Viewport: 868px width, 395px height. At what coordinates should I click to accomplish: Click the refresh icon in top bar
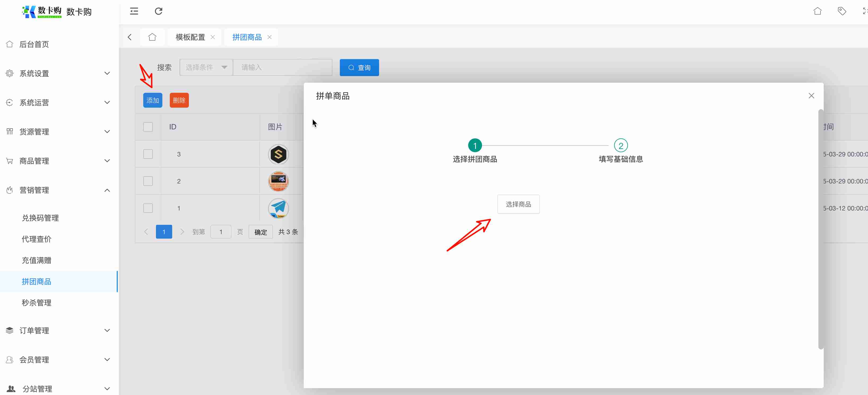(158, 11)
